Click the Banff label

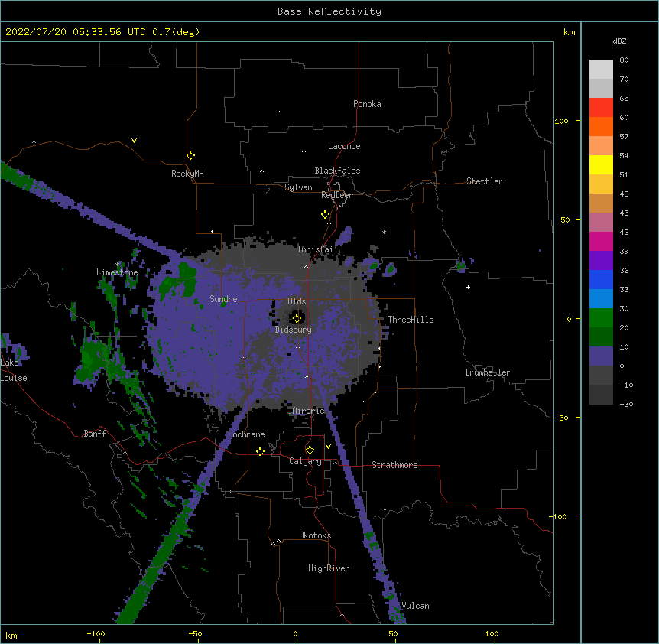click(95, 434)
